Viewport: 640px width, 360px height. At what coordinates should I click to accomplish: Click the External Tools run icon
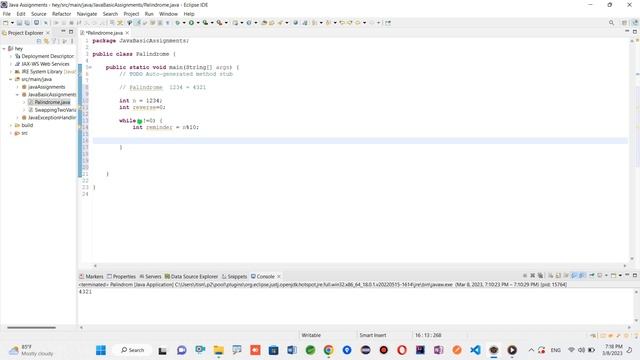(219, 23)
